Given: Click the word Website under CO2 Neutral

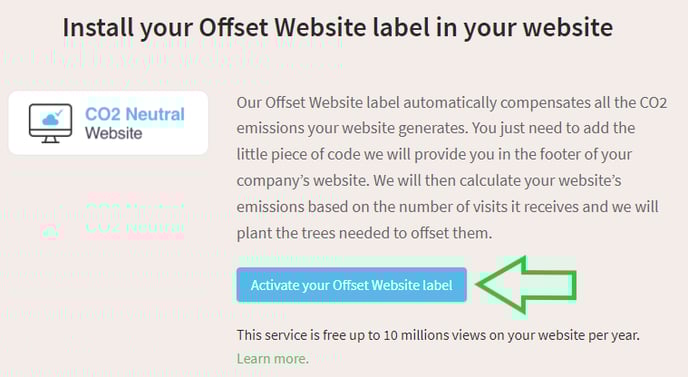Looking at the screenshot, I should click(114, 133).
